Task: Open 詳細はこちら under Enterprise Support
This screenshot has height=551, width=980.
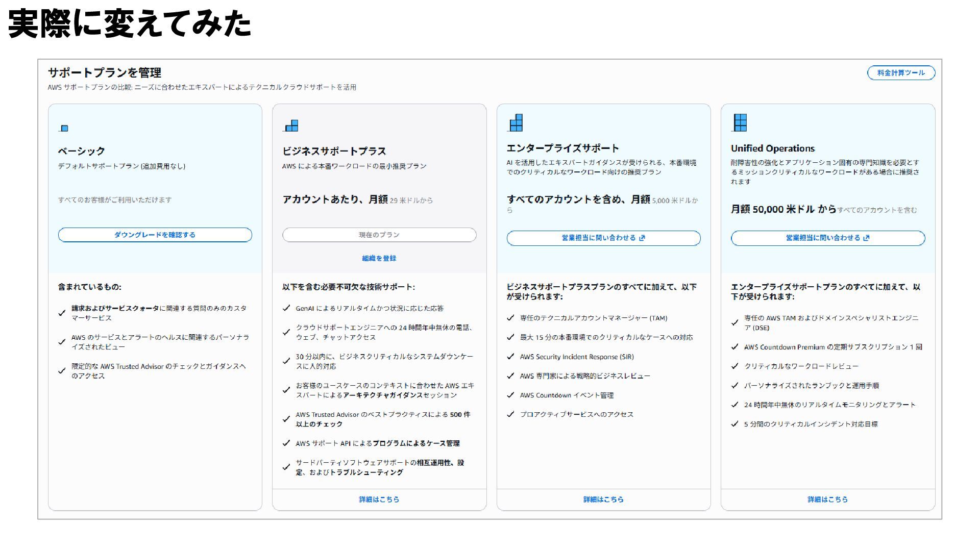Action: tap(603, 499)
